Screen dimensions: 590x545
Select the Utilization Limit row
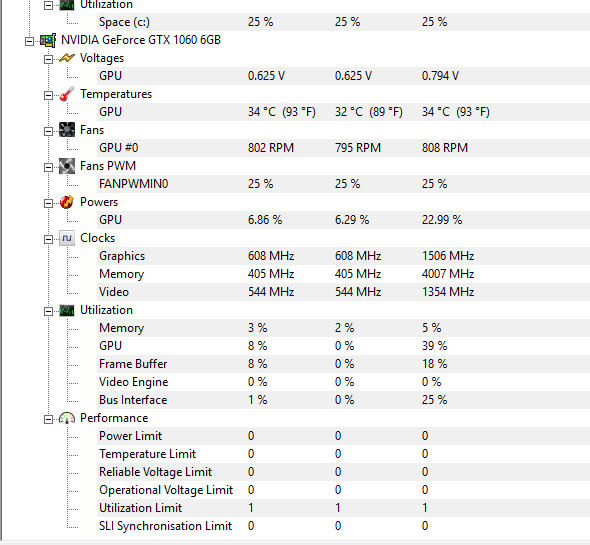tap(343, 508)
